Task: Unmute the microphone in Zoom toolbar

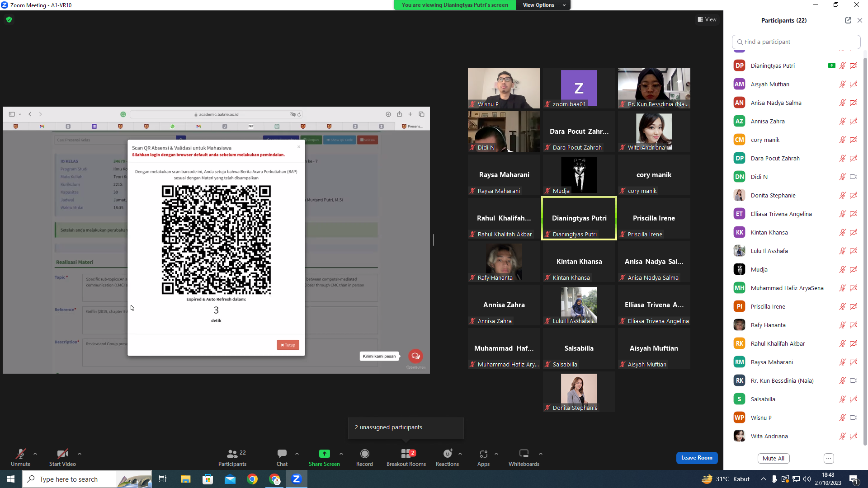Action: coord(20,457)
